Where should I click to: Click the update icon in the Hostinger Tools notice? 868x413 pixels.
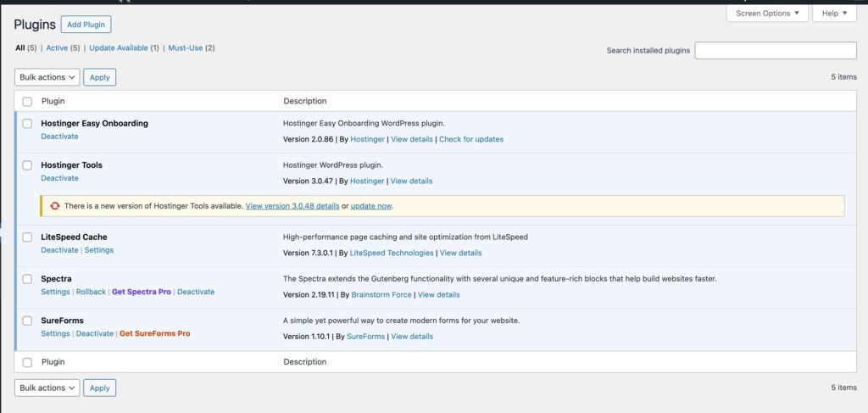(x=54, y=206)
